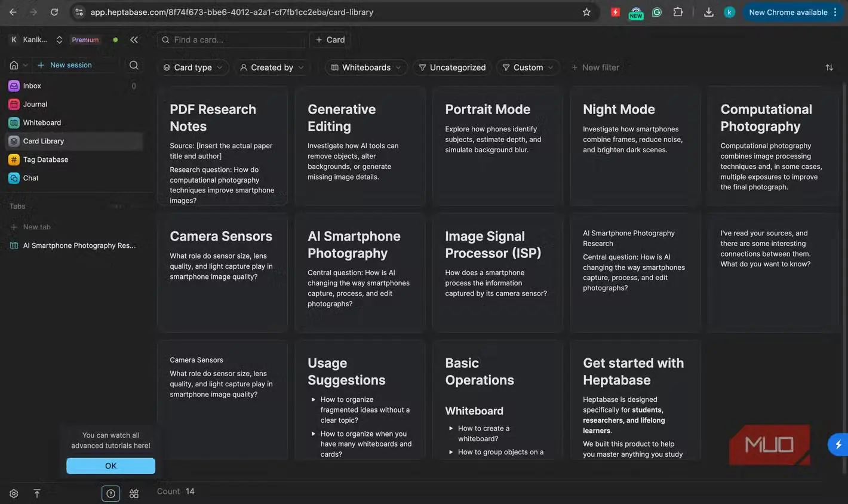This screenshot has width=848, height=504.
Task: Expand the Created by filter dropdown
Action: click(x=272, y=67)
